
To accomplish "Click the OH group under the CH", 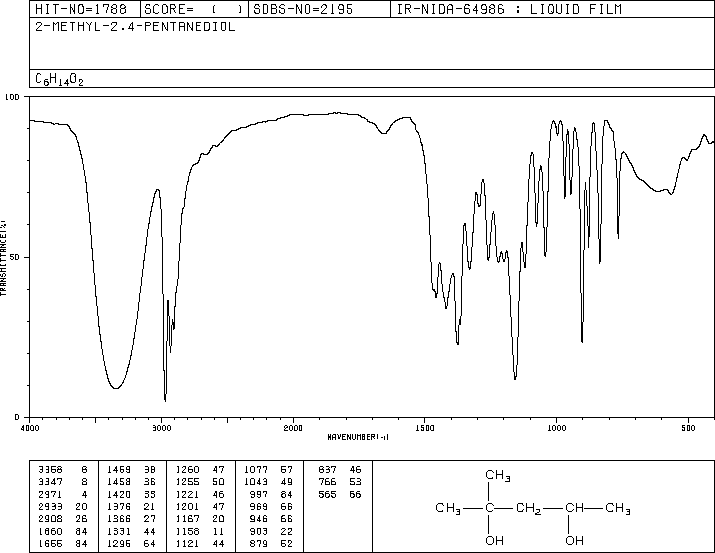I will pyautogui.click(x=574, y=541).
